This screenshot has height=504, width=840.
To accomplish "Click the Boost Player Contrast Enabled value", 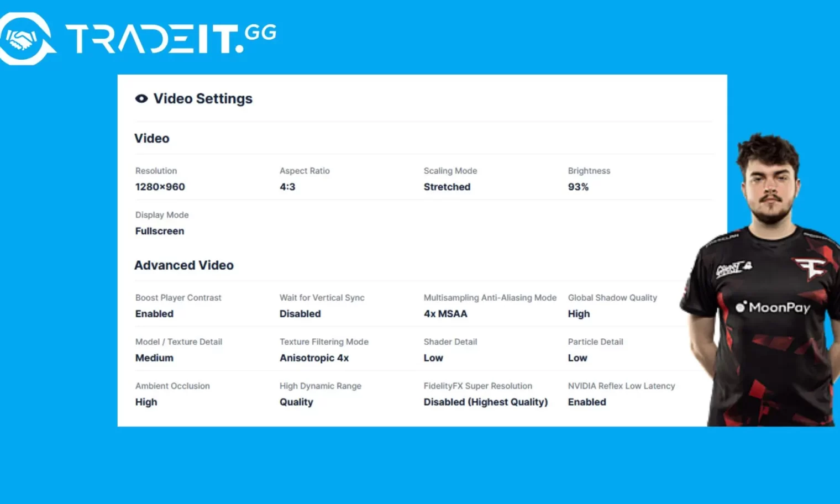I will coord(154,314).
